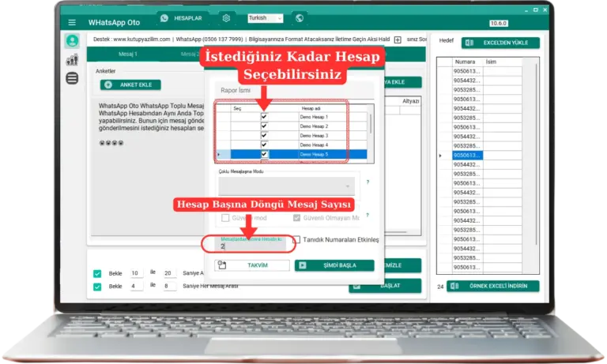The image size is (607, 364).
Task: Open the HESAPLAR accounts section
Action: 182,18
